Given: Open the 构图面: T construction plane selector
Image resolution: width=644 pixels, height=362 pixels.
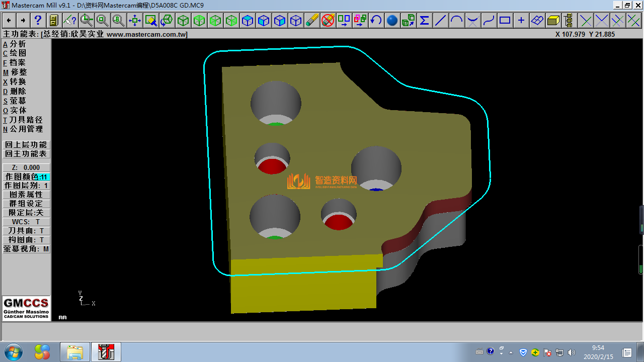Looking at the screenshot, I should click(x=26, y=240).
